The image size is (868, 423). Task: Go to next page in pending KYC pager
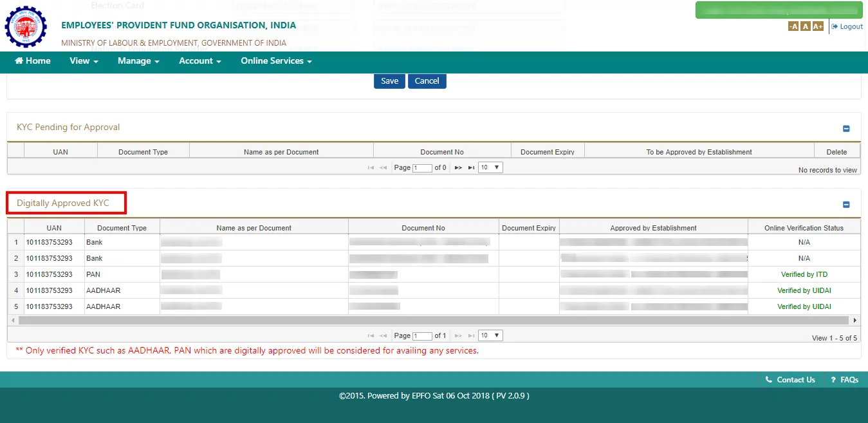pos(458,167)
